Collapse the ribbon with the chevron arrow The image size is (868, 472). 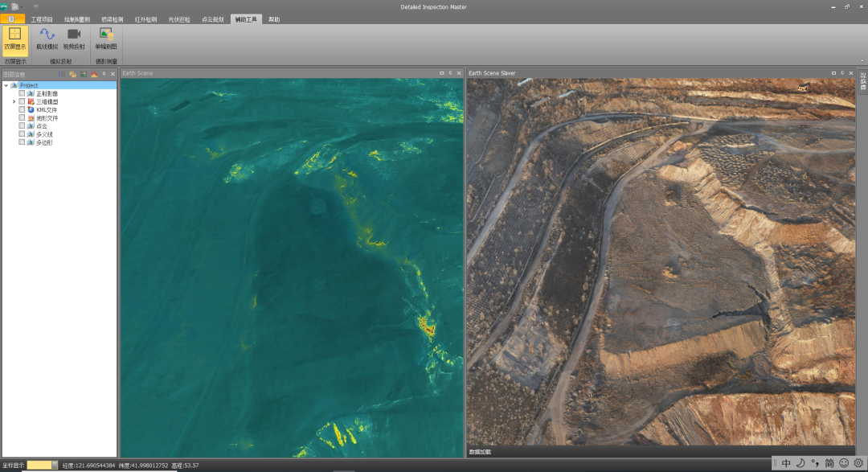click(x=862, y=61)
